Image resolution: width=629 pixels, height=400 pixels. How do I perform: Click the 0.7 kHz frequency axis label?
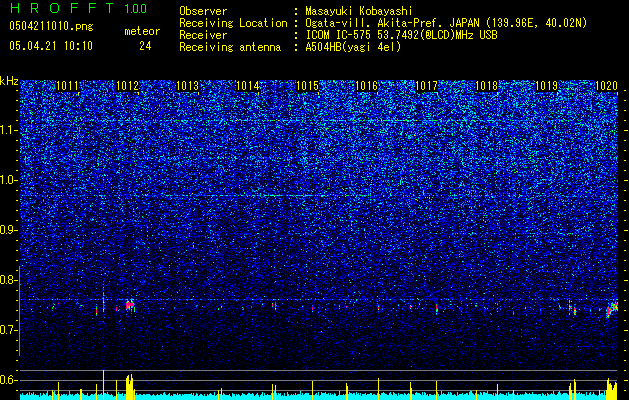(9, 330)
